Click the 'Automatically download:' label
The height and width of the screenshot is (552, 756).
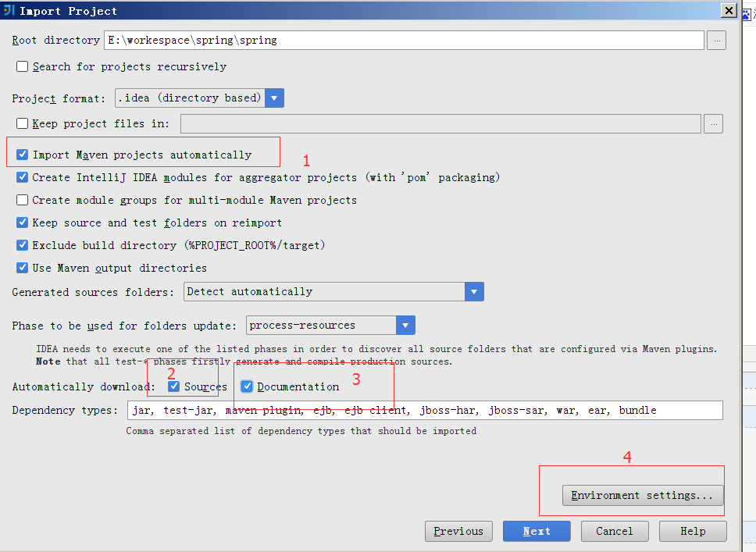point(84,386)
